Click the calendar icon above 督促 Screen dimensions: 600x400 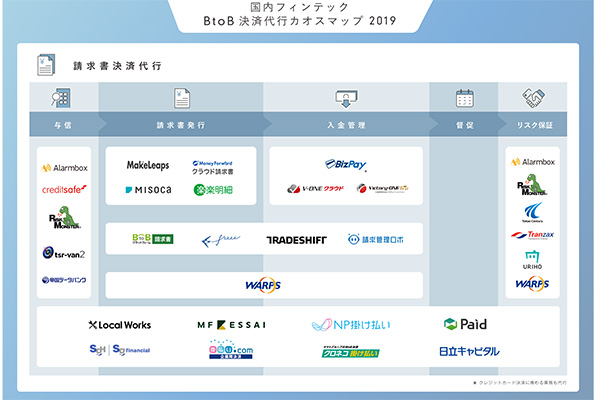(465, 98)
